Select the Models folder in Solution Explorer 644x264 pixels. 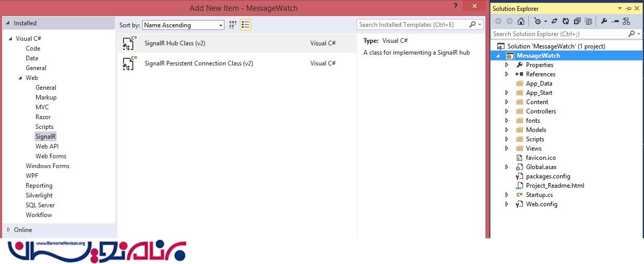click(x=536, y=130)
